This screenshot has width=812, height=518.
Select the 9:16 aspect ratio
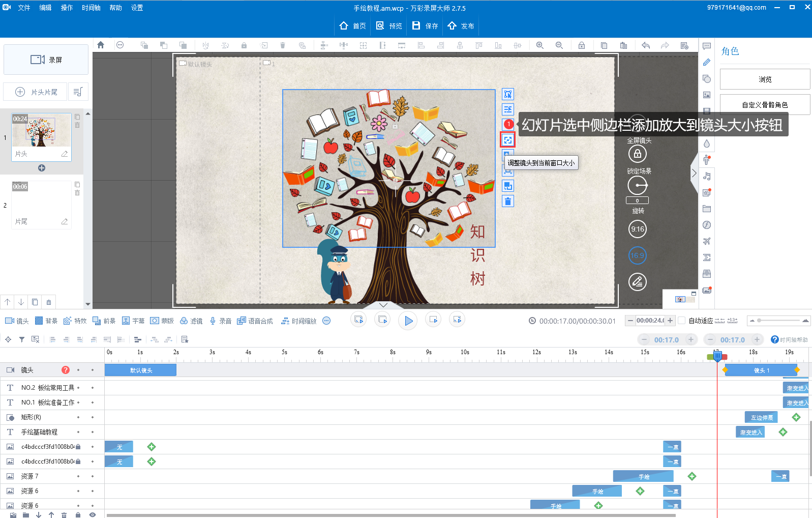[x=638, y=229]
